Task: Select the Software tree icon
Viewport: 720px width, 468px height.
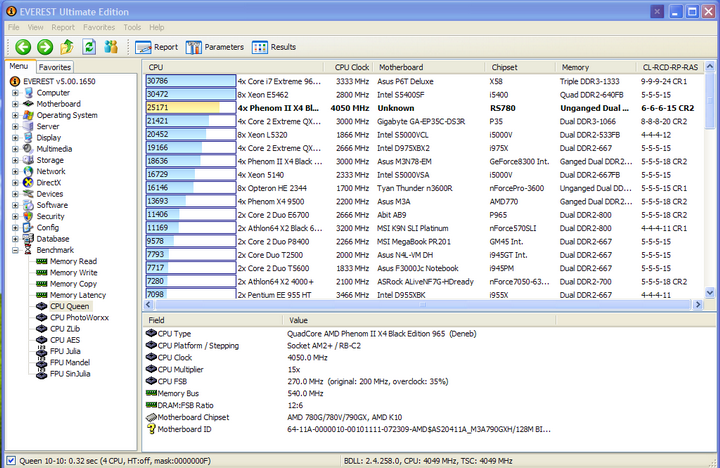Action: 28,205
